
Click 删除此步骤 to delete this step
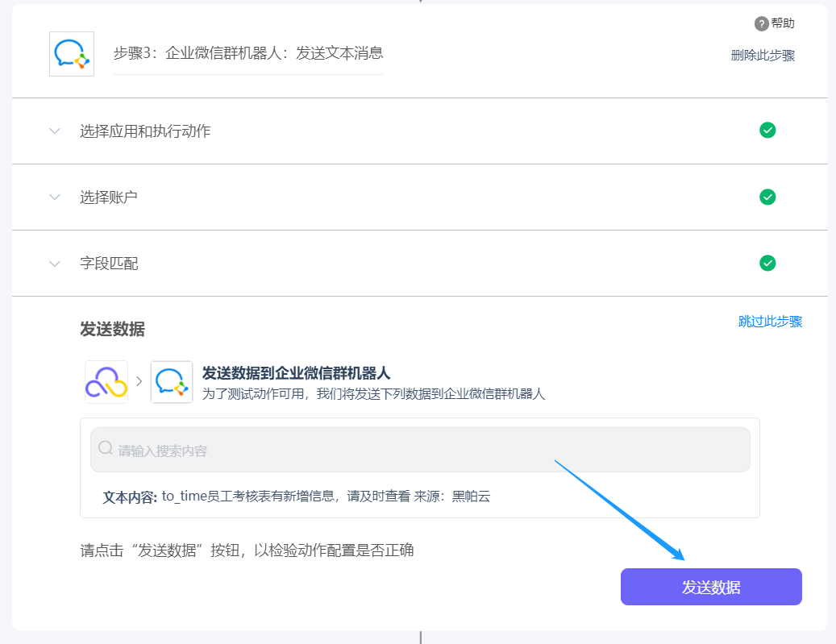tap(763, 56)
